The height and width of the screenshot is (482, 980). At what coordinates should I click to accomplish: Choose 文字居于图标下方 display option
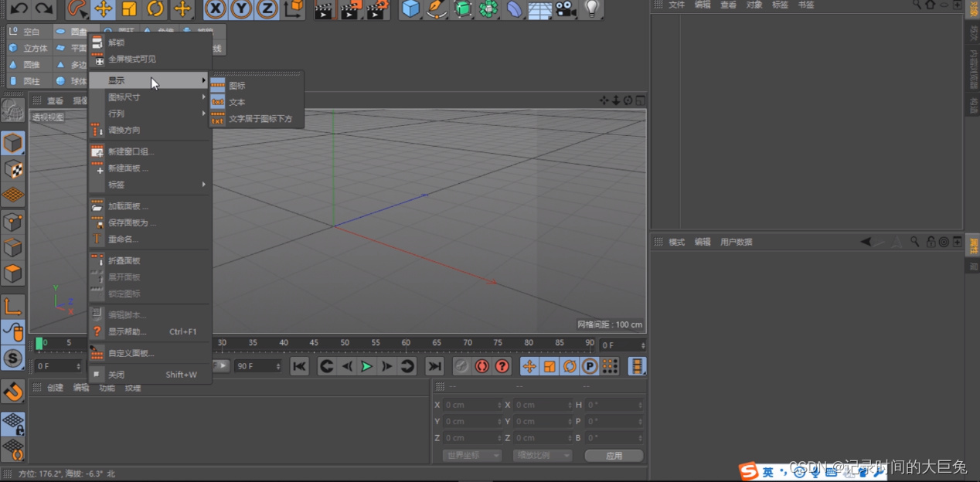click(256, 119)
